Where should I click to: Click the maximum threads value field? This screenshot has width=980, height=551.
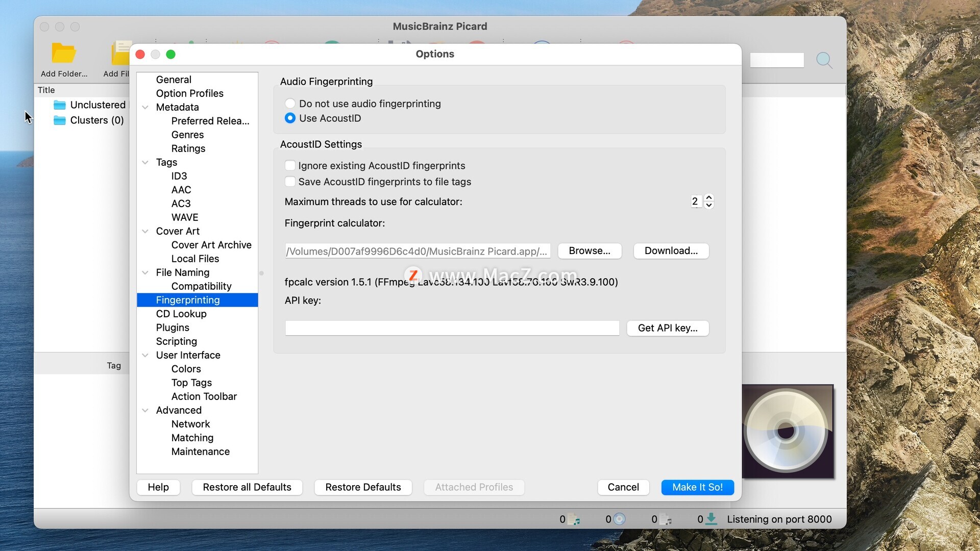(x=696, y=202)
